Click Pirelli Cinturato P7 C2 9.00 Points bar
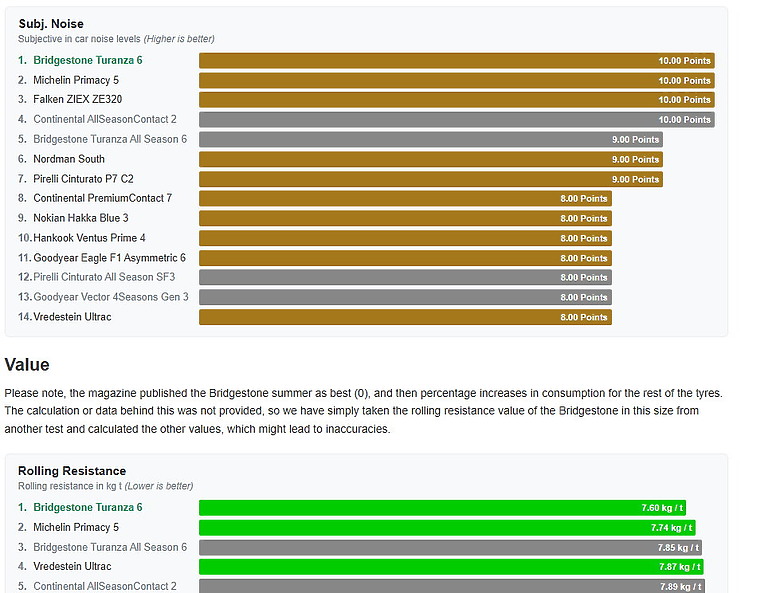This screenshot has height=593, width=780. pyautogui.click(x=431, y=180)
